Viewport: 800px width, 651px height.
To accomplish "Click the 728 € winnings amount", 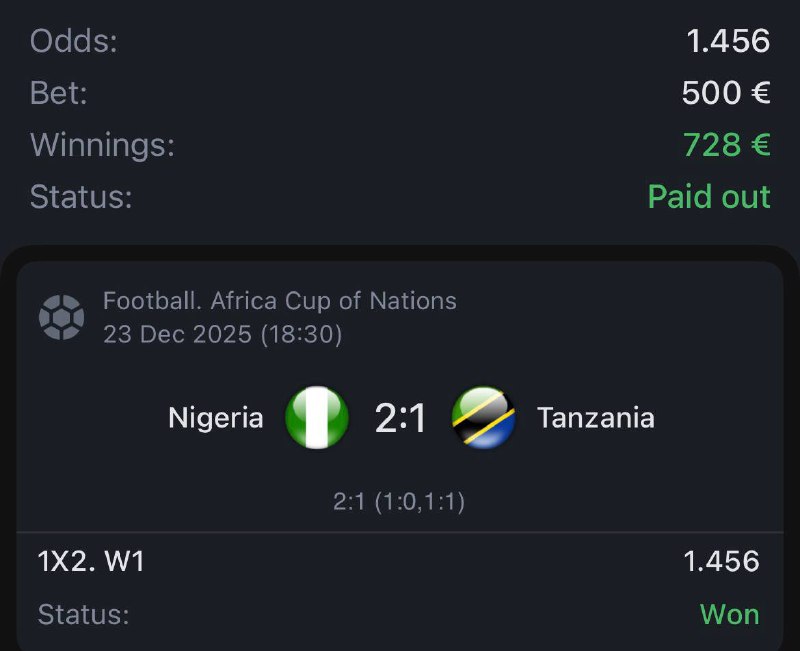I will coord(727,145).
